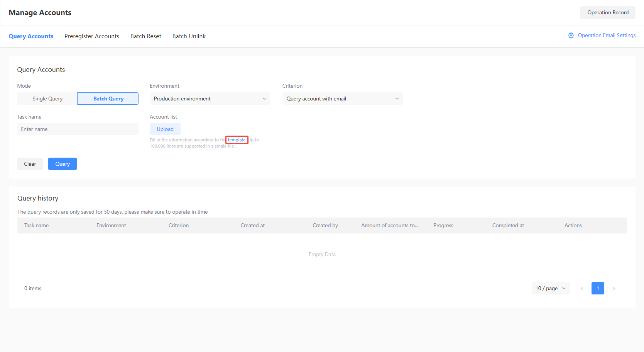Select Single Query mode

tap(47, 99)
